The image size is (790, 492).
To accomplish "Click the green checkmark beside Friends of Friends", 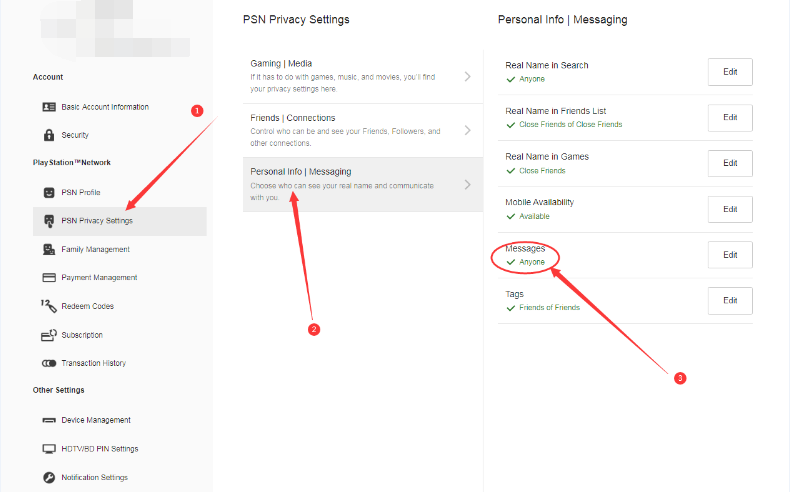I will coord(510,308).
